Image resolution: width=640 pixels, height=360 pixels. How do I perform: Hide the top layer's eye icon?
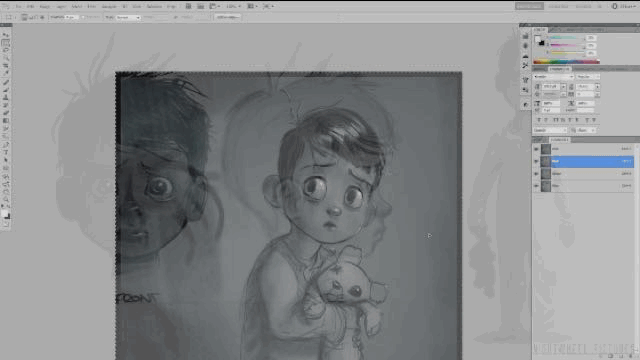tap(536, 149)
